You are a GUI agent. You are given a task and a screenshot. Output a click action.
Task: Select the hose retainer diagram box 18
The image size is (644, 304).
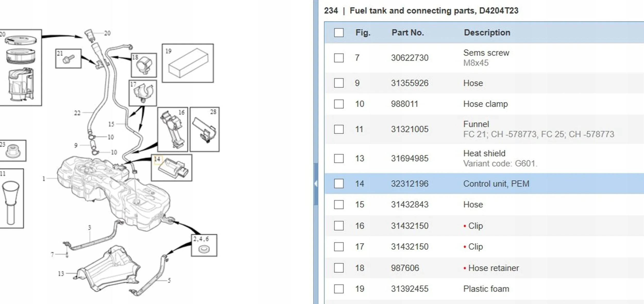[144, 65]
